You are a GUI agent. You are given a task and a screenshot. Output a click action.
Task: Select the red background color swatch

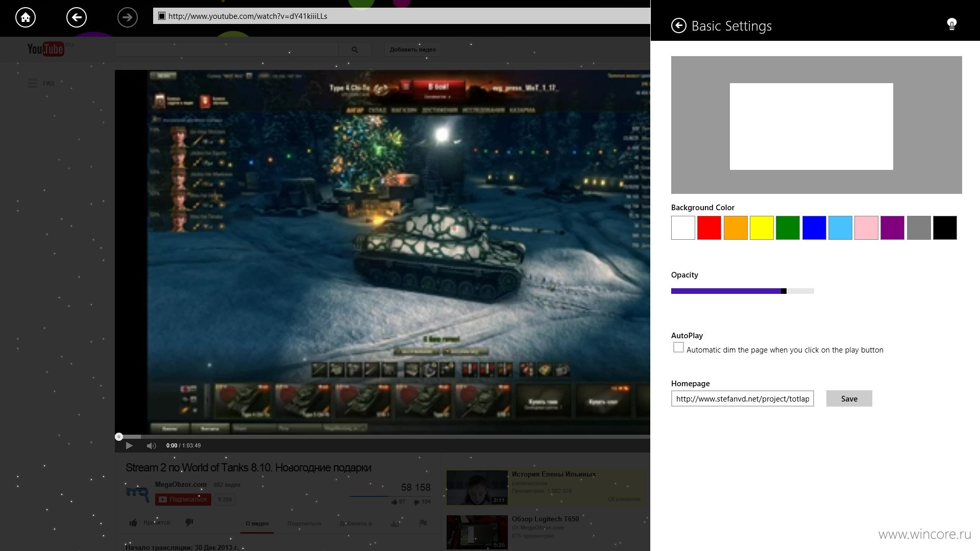(x=709, y=228)
